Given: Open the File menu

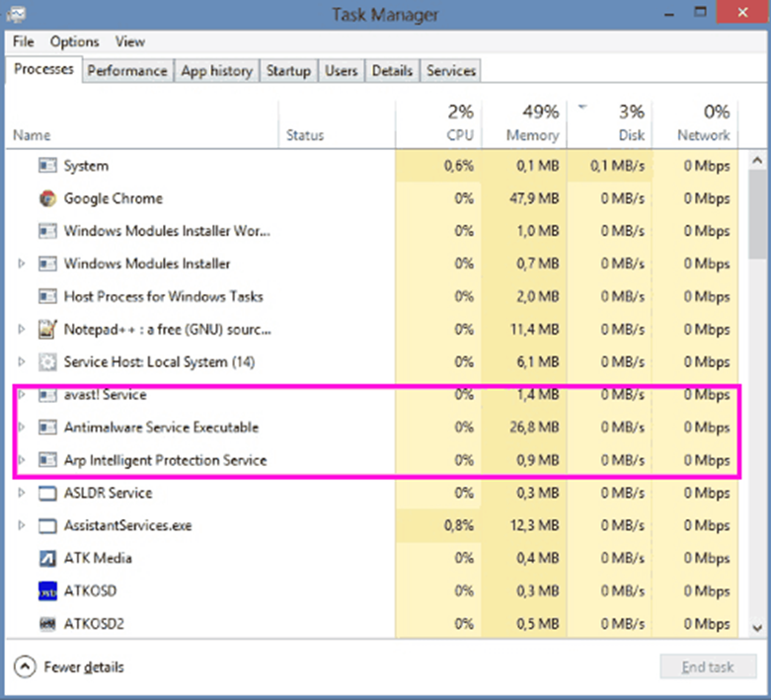Looking at the screenshot, I should 24,41.
